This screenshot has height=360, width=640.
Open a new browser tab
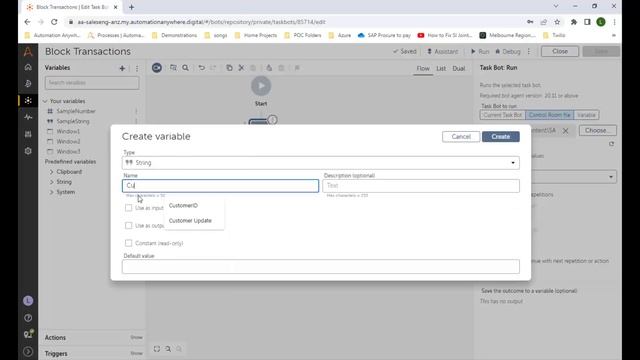131,7
